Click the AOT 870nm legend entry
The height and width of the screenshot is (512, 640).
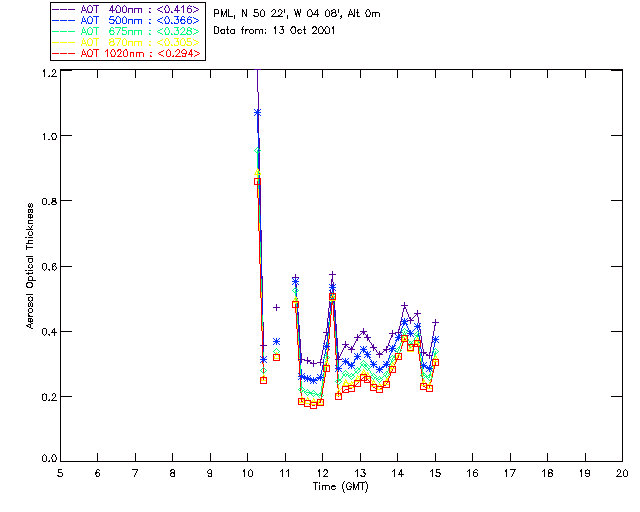(x=126, y=42)
